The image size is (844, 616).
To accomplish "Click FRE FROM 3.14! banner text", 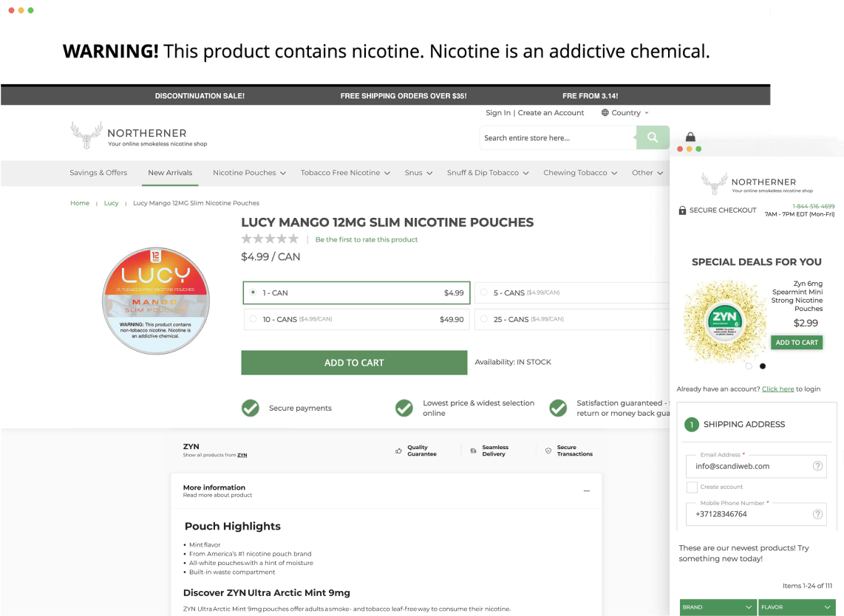I will pyautogui.click(x=590, y=96).
